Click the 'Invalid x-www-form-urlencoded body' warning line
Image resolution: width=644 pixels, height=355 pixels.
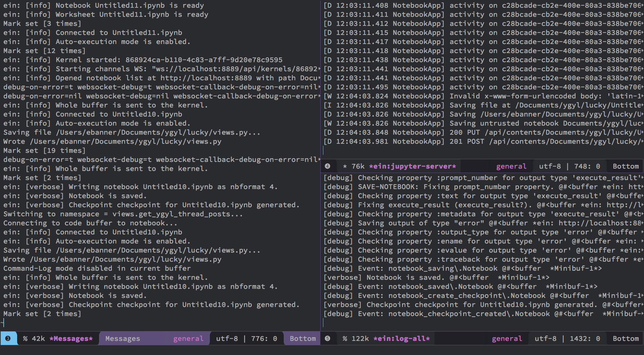point(484,96)
